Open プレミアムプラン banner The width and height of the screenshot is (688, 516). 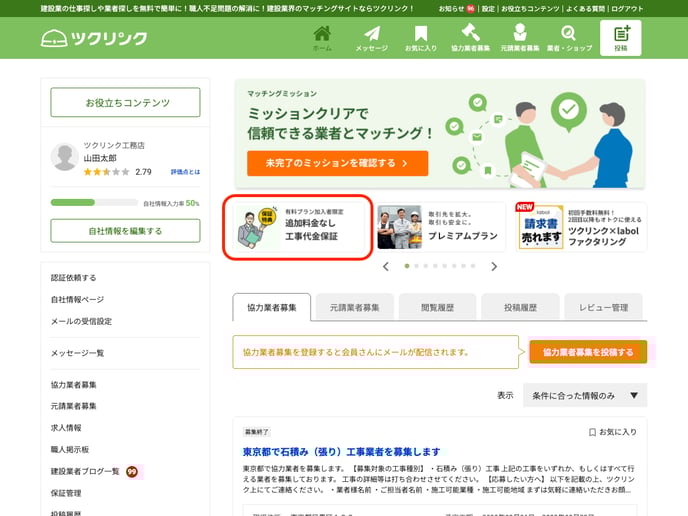[441, 227]
